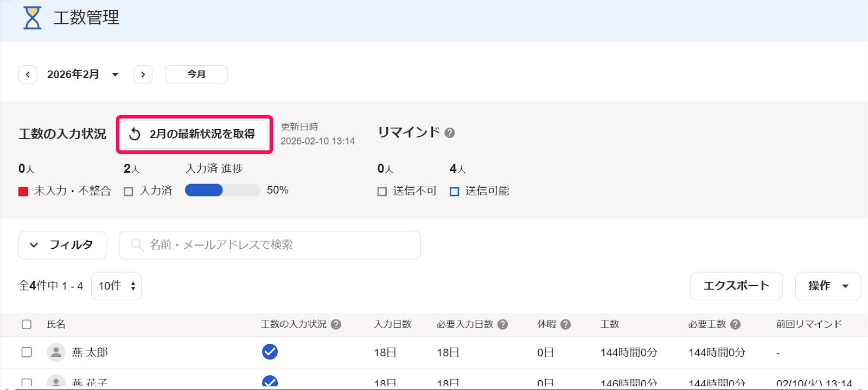Toggle the select-all checkbox in table header

(27, 324)
